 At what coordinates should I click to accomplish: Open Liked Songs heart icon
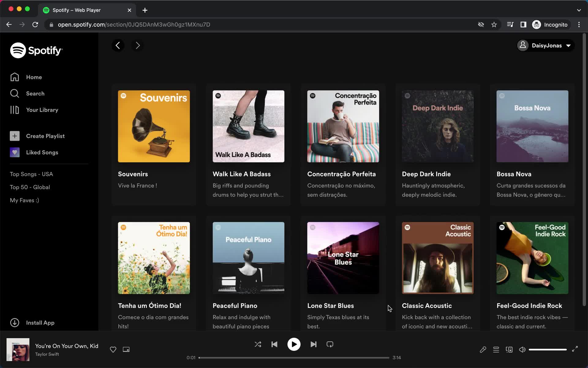pyautogui.click(x=15, y=152)
